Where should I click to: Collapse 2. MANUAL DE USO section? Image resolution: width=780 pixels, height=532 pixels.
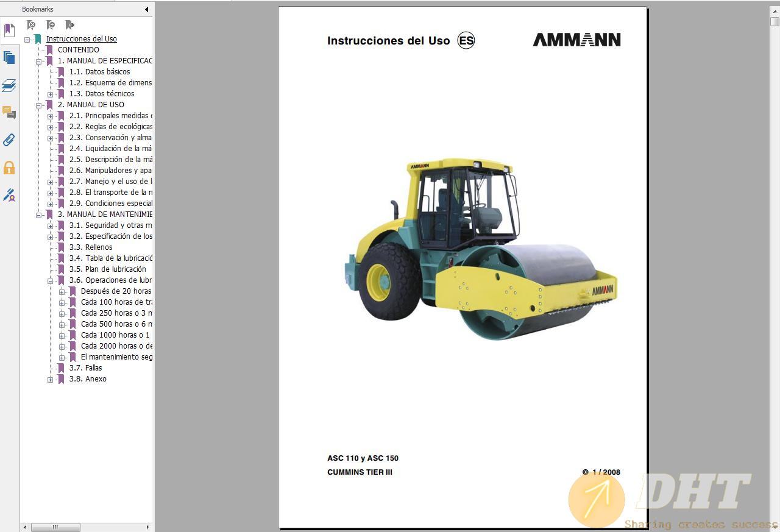click(39, 105)
